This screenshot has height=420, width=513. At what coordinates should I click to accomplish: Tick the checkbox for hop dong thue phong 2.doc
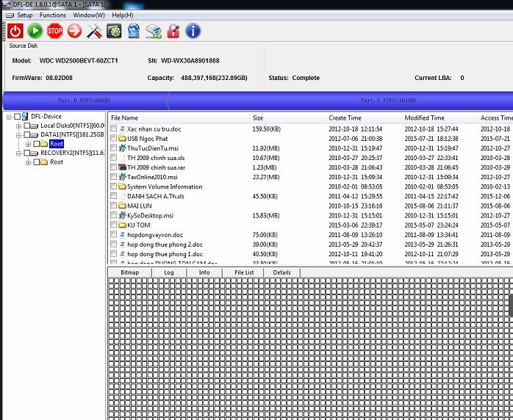(113, 245)
